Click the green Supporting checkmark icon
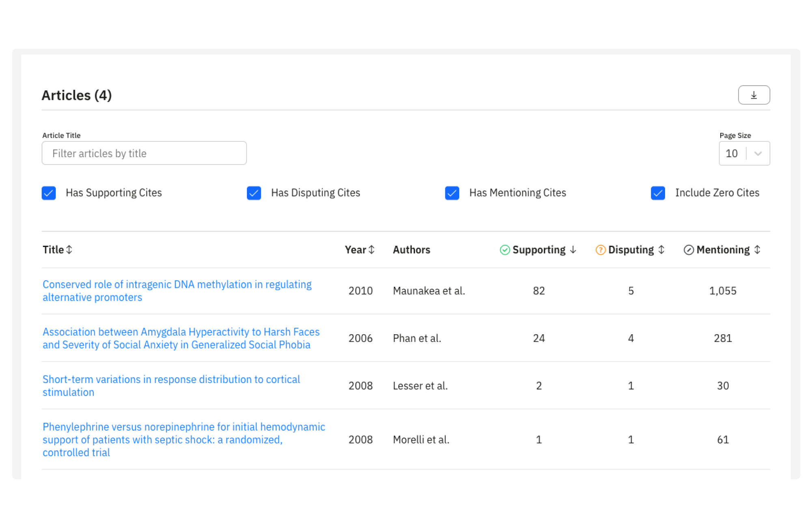This screenshot has width=812, height=528. [x=505, y=250]
